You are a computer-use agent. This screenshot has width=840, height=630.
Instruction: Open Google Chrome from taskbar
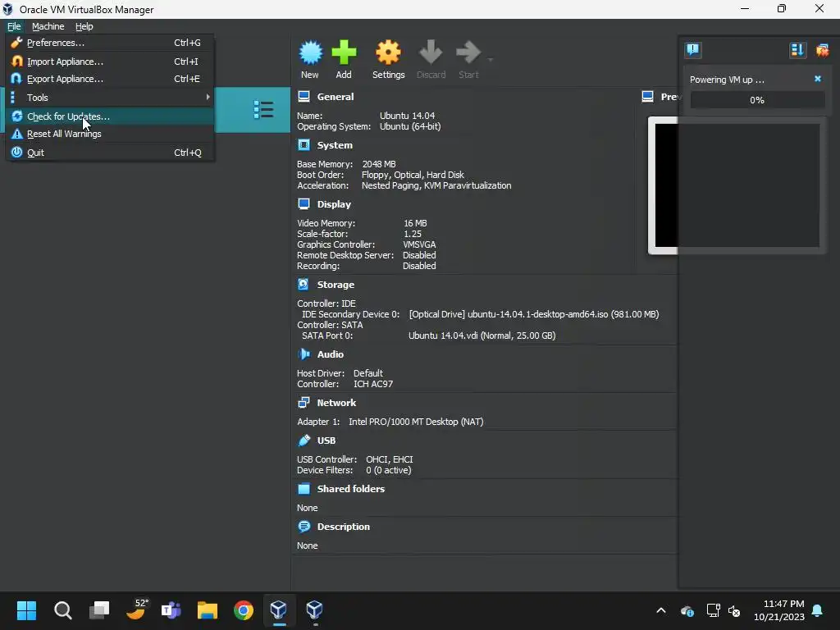pyautogui.click(x=243, y=609)
